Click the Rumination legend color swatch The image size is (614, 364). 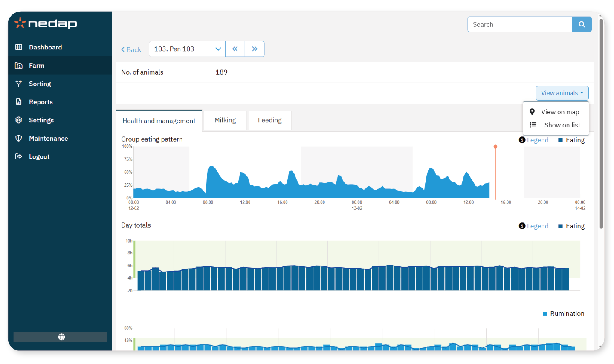545,314
